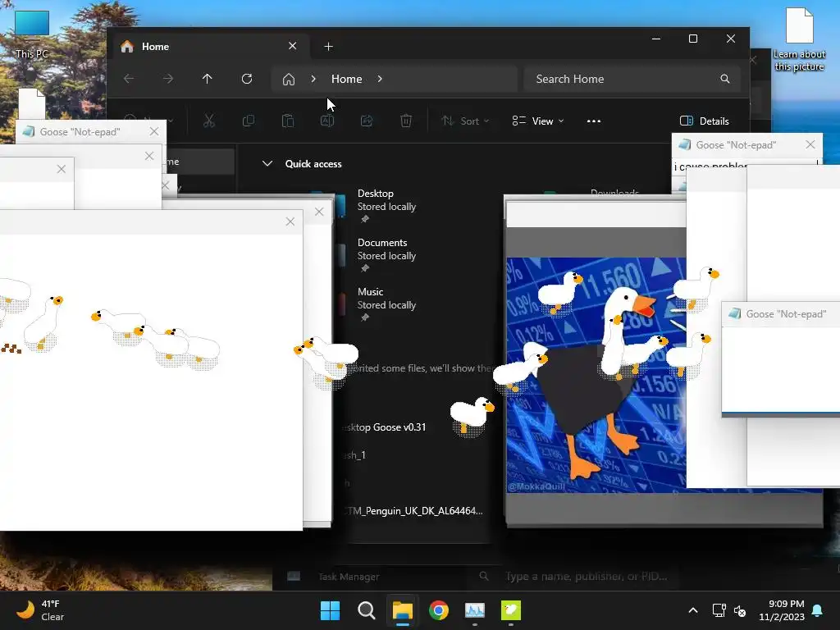840x630 pixels.
Task: Click the Cut scissors icon
Action: (x=209, y=121)
